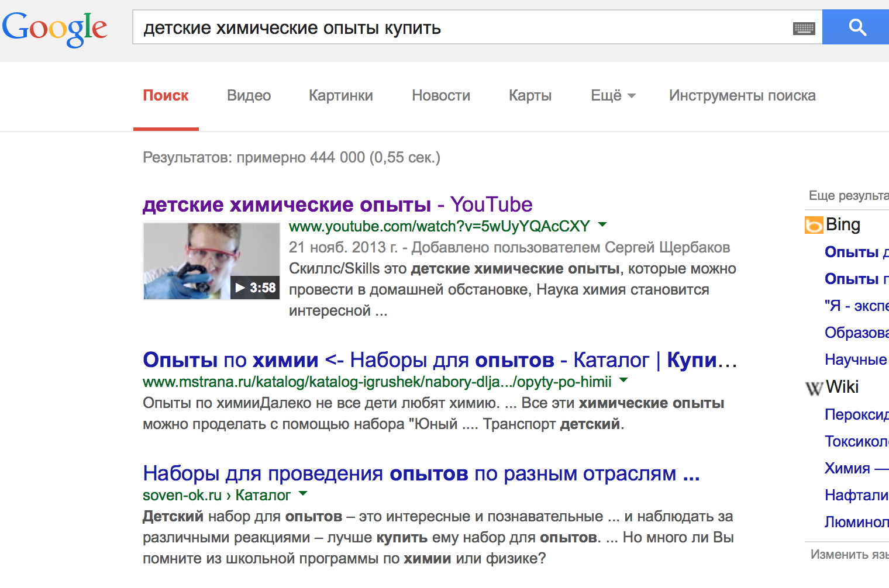Open 'Наборы для проведения опытов' result

(421, 473)
